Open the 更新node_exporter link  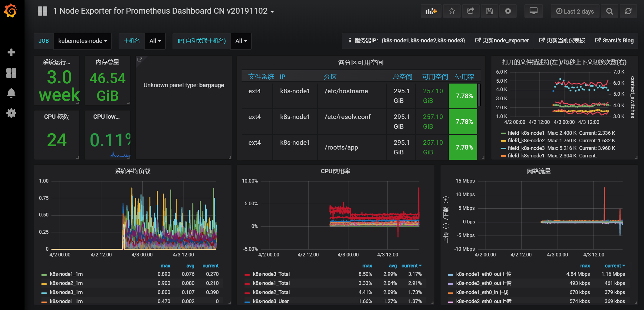pos(502,41)
